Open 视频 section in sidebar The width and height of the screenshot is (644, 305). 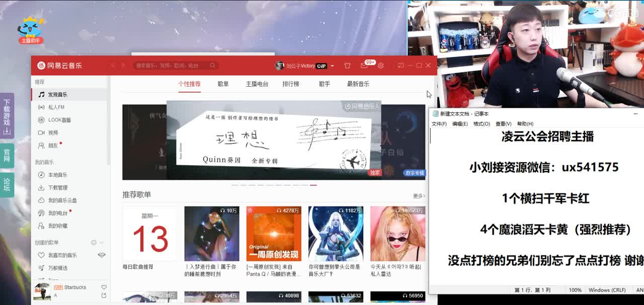click(x=69, y=133)
